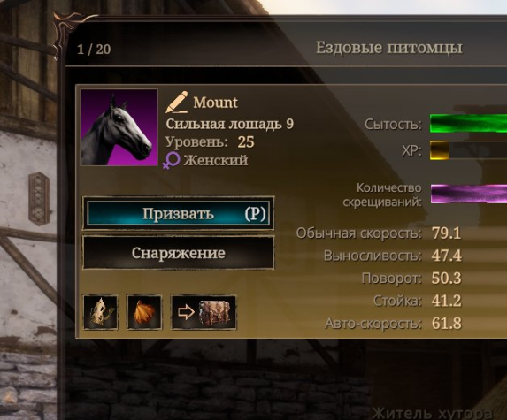
Task: Click the orange leaf item icon
Action: 144,312
